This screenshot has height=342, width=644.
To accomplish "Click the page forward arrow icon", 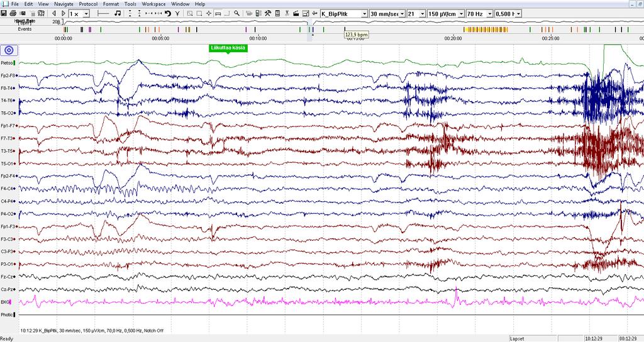I will 64,14.
